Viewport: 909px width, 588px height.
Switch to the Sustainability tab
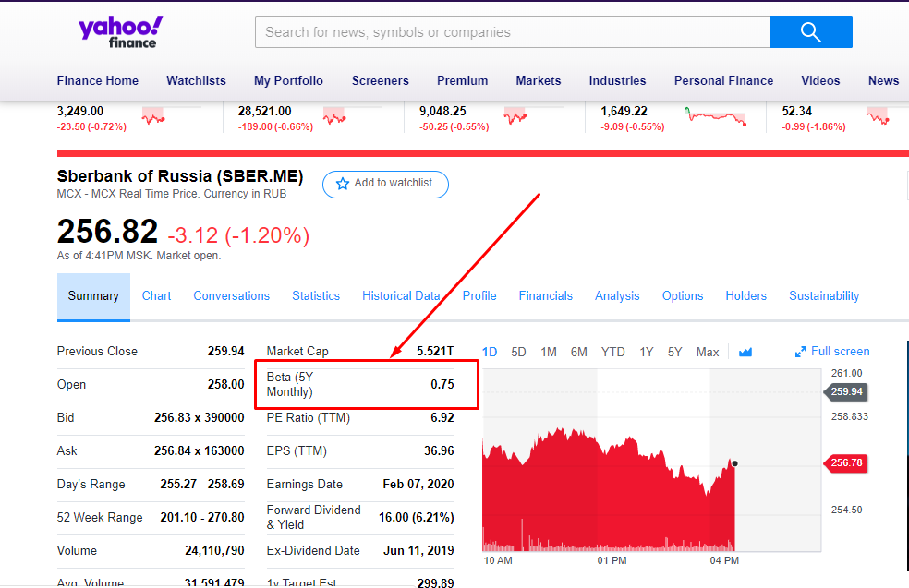pyautogui.click(x=824, y=296)
